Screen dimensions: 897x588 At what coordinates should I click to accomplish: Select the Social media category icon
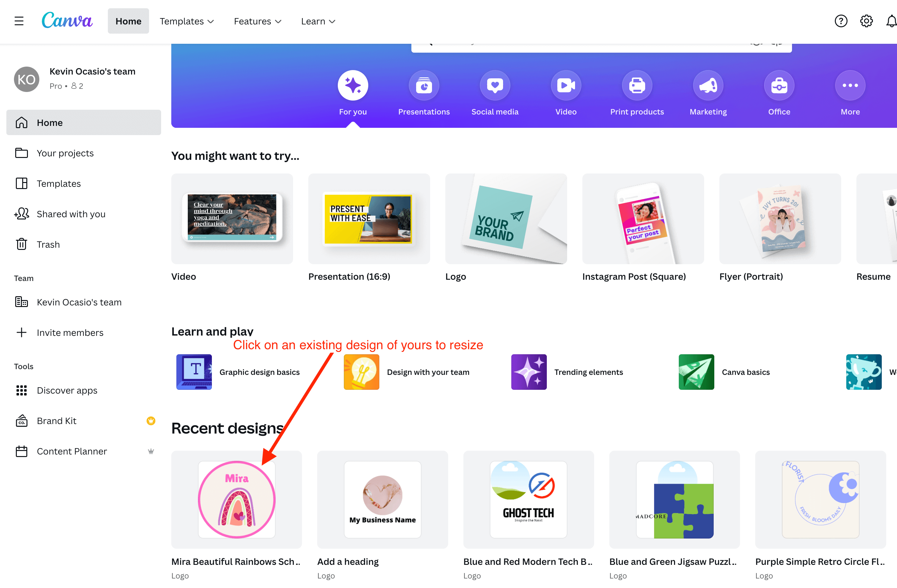click(x=494, y=86)
